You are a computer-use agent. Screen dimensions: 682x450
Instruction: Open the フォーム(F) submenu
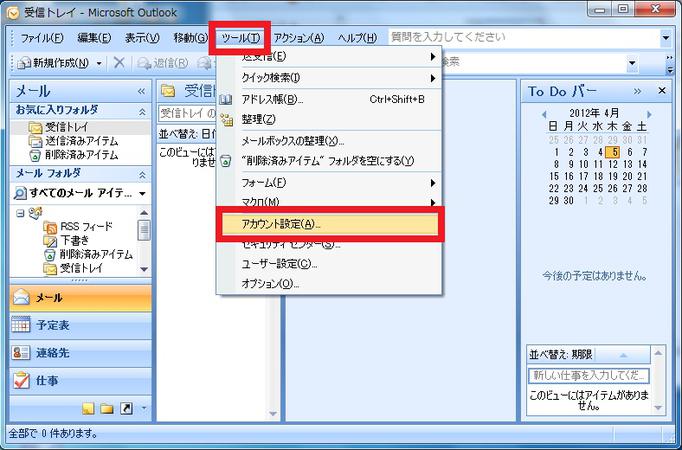click(330, 183)
